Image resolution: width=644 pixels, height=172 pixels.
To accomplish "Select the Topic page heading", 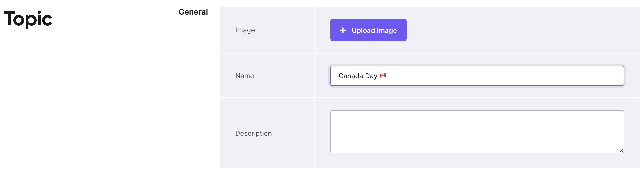I will point(28,19).
